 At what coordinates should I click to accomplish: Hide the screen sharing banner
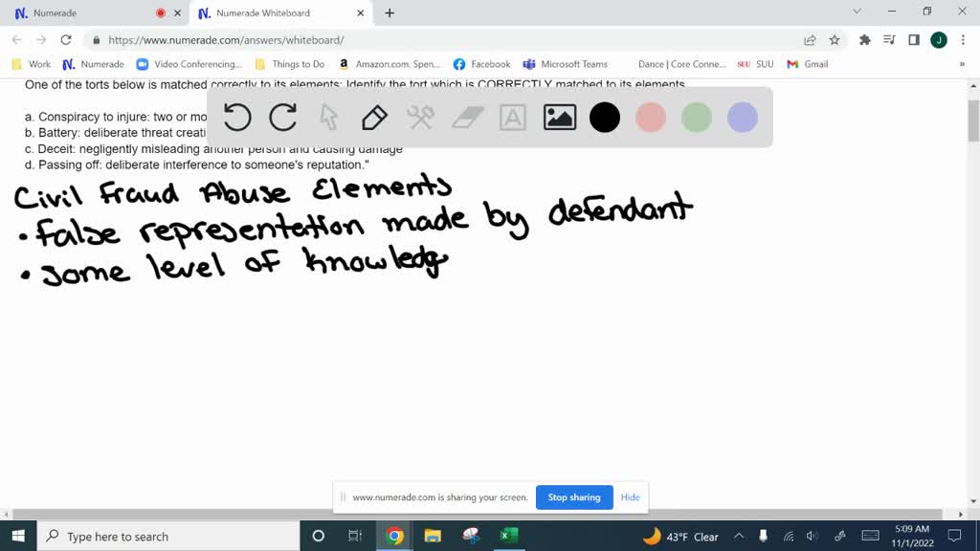click(630, 497)
